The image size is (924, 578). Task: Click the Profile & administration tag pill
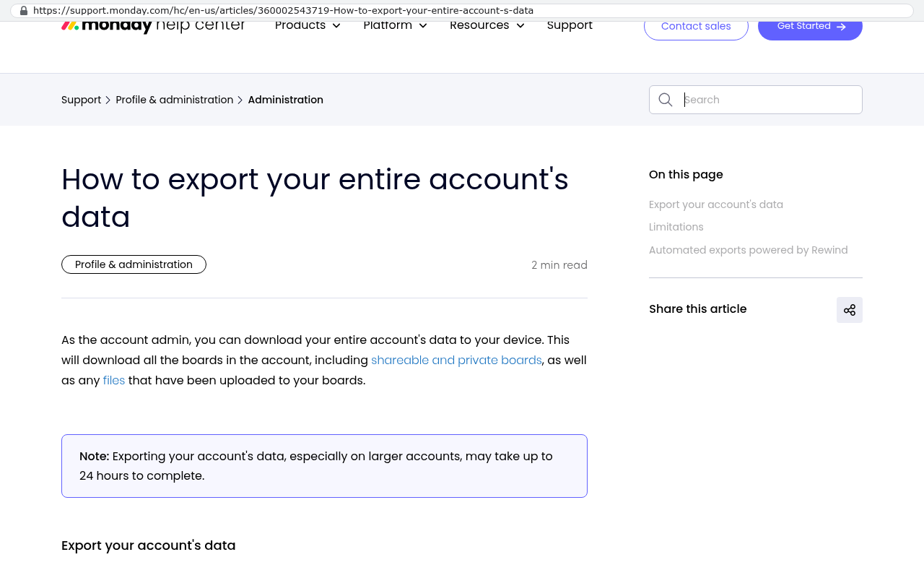click(134, 264)
